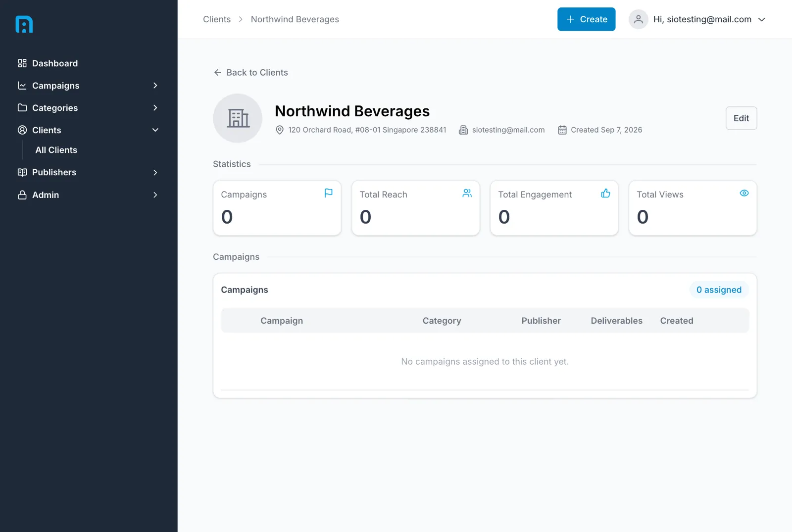Click the No campaigns assigned message

pos(485,362)
